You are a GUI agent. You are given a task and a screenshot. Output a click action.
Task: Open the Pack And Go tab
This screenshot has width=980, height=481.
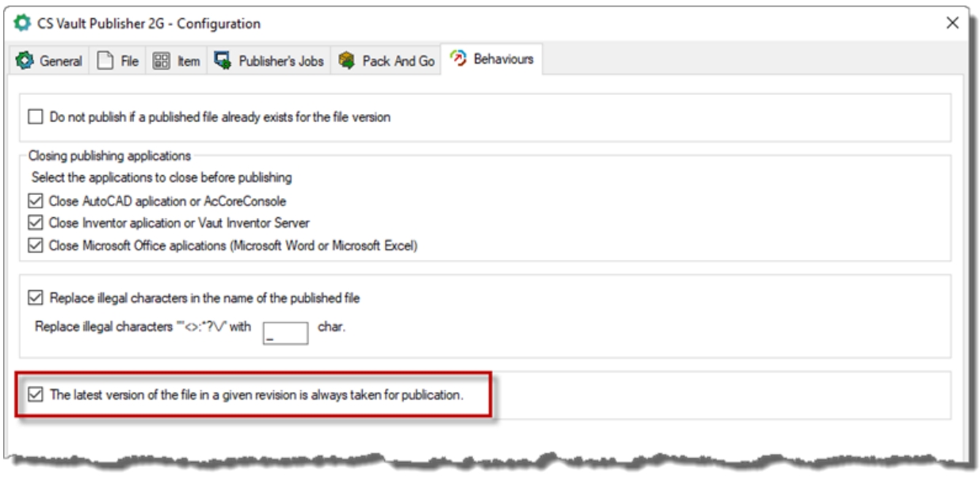pos(398,61)
